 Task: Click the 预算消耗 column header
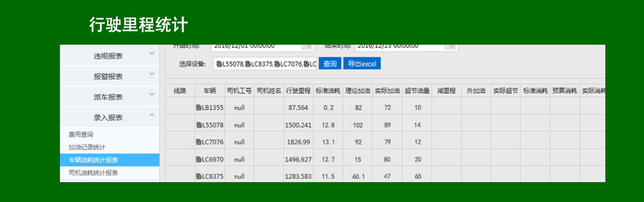[x=565, y=91]
